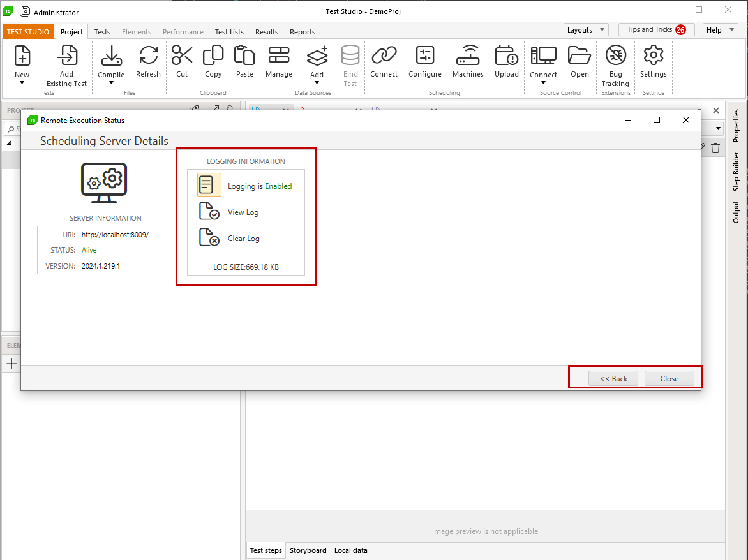Open Tips and Tricks button
The image size is (748, 560).
click(x=656, y=29)
